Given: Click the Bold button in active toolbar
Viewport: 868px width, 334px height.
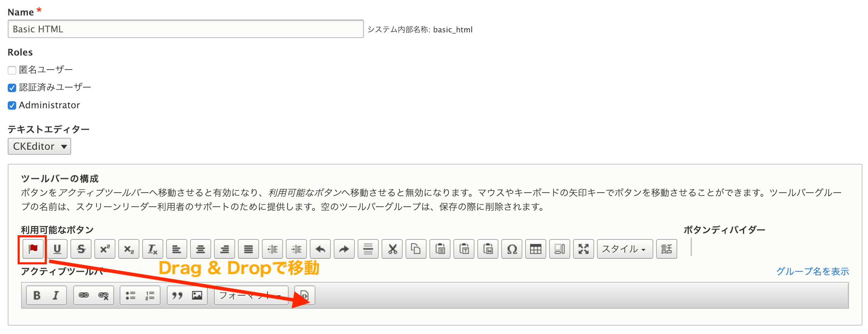Looking at the screenshot, I should (37, 296).
